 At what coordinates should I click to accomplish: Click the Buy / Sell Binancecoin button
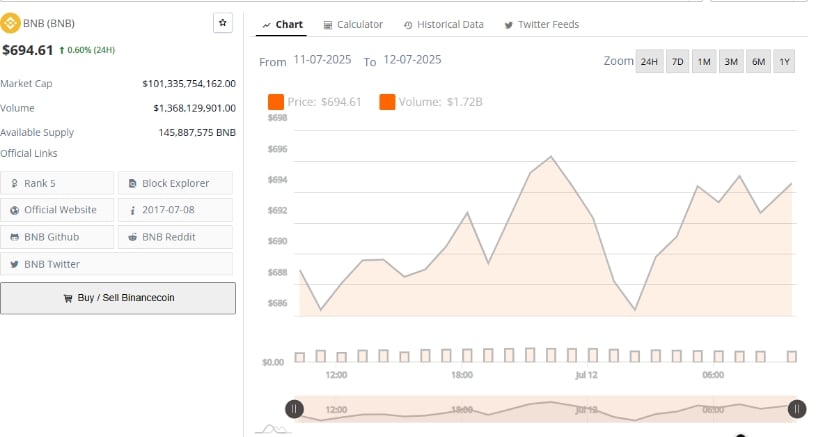118,298
